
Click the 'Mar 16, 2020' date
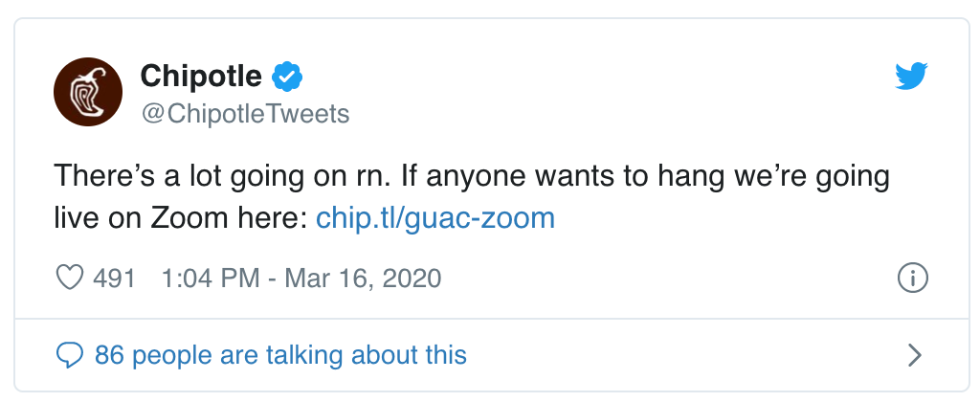click(363, 278)
